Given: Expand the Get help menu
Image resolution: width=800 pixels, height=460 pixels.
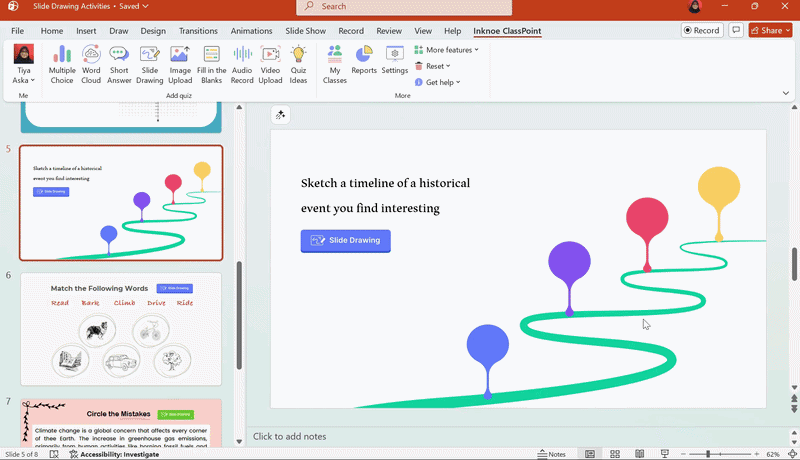Looking at the screenshot, I should [x=438, y=82].
